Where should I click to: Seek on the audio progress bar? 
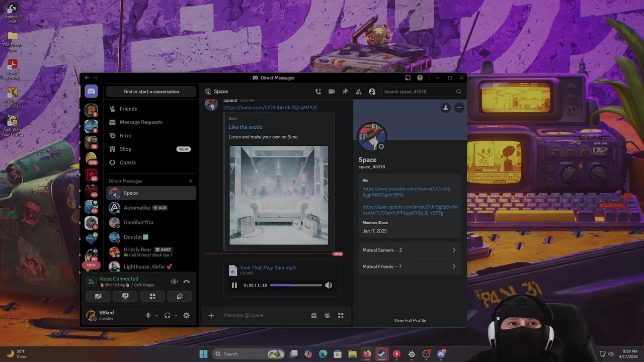296,285
